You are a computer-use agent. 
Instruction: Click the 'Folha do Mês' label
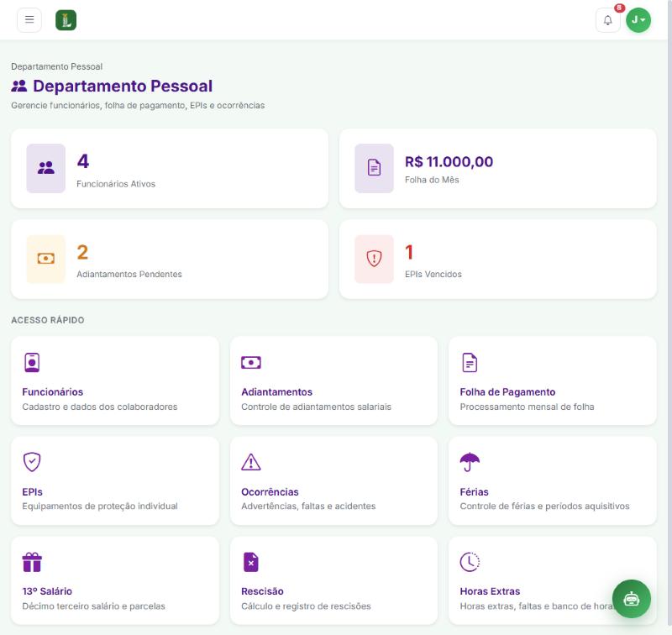tap(432, 180)
